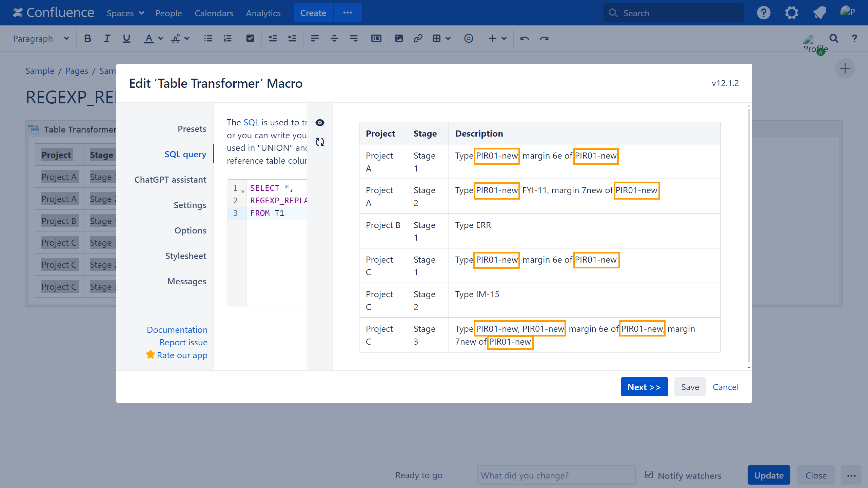
Task: Insert a link using toolbar icon
Action: pos(418,39)
